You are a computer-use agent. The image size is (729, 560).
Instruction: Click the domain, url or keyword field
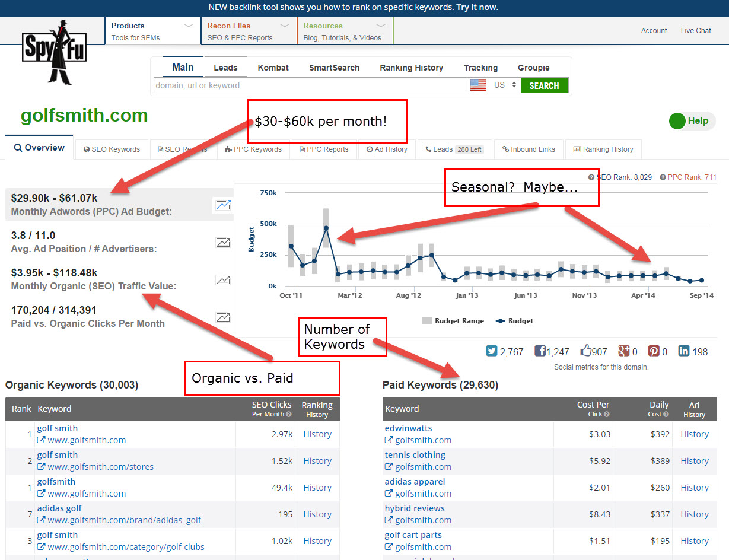pyautogui.click(x=310, y=85)
